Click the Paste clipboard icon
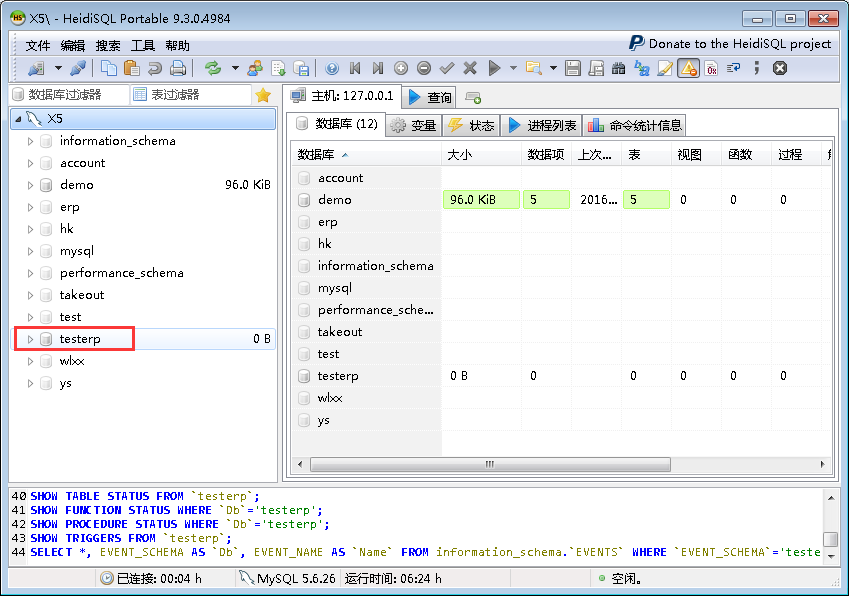The image size is (849, 596). tap(132, 68)
